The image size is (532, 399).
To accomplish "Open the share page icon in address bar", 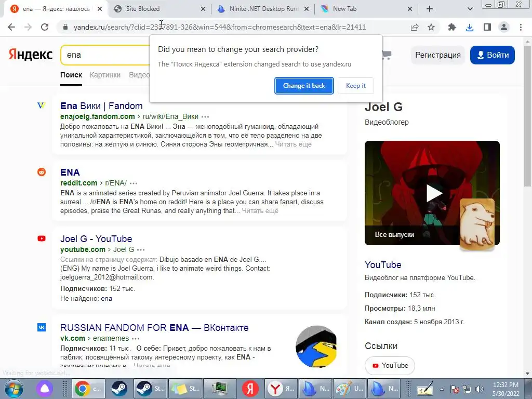I will click(x=414, y=27).
